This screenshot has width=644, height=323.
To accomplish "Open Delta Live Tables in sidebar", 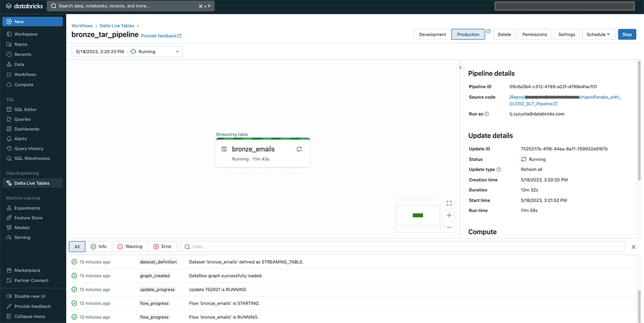I will coord(32,183).
